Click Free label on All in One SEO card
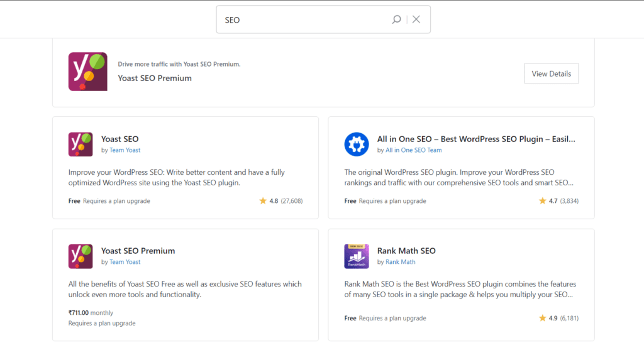The width and height of the screenshot is (644, 350). pos(350,201)
